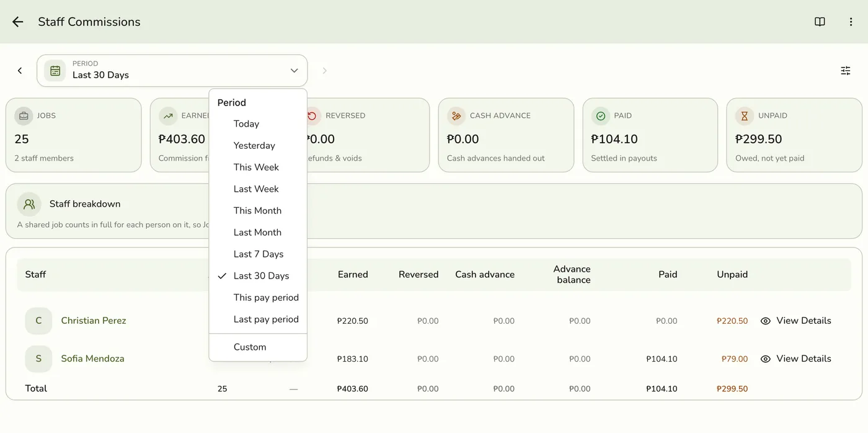Click the Unpaid hourglass icon
This screenshot has width=868, height=433.
tap(745, 116)
